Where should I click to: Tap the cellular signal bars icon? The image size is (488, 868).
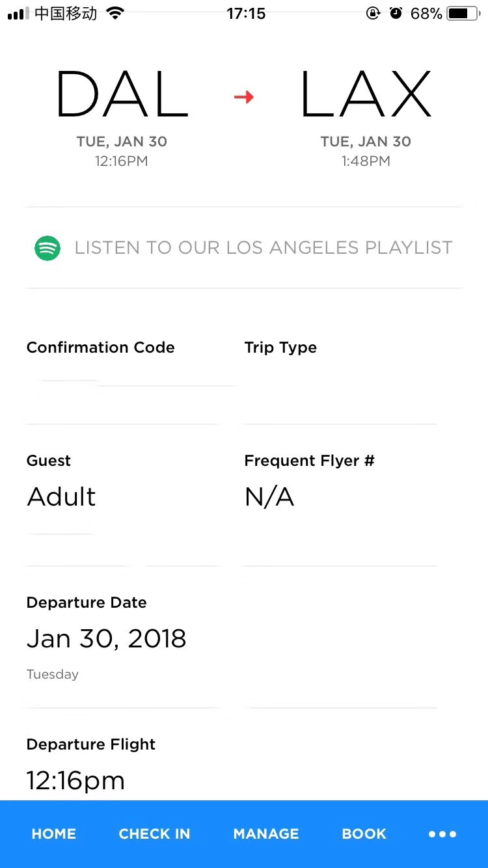(x=18, y=13)
